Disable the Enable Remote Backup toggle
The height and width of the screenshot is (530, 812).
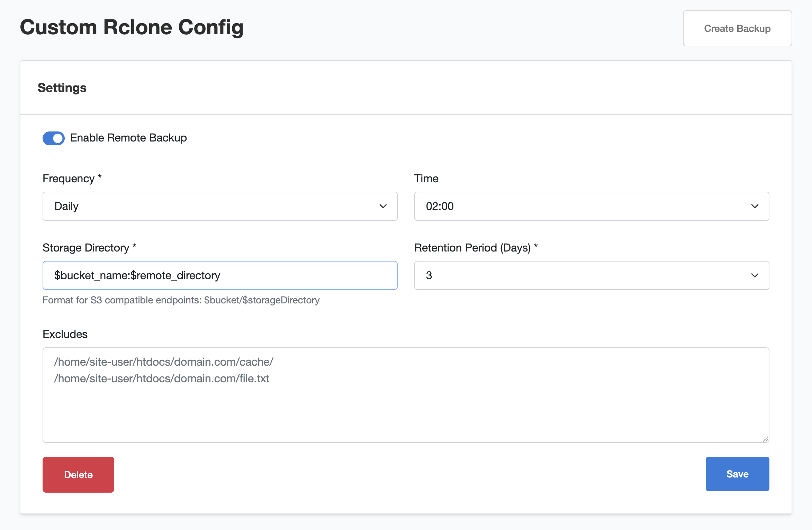54,138
